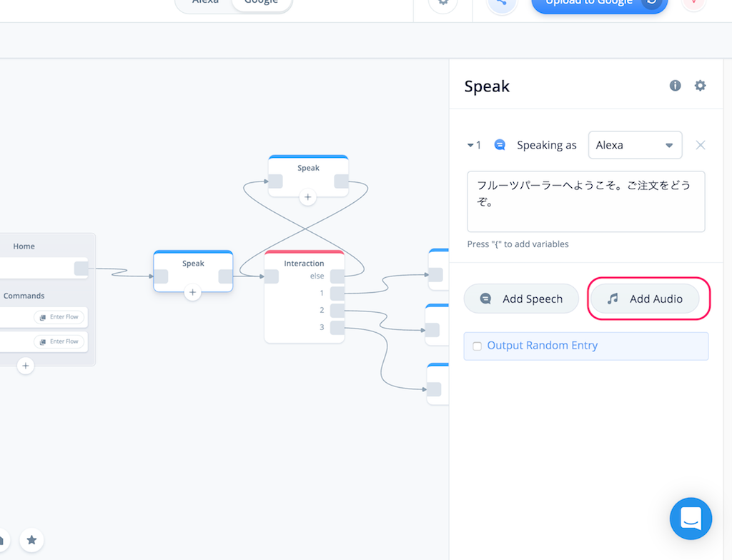
Task: Click upper Speak block's input port
Action: click(275, 181)
